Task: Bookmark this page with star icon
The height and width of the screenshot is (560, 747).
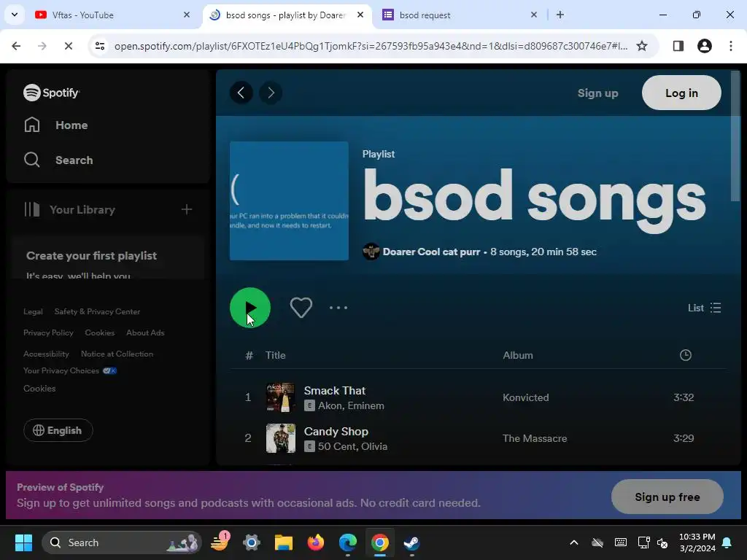Action: (x=642, y=46)
